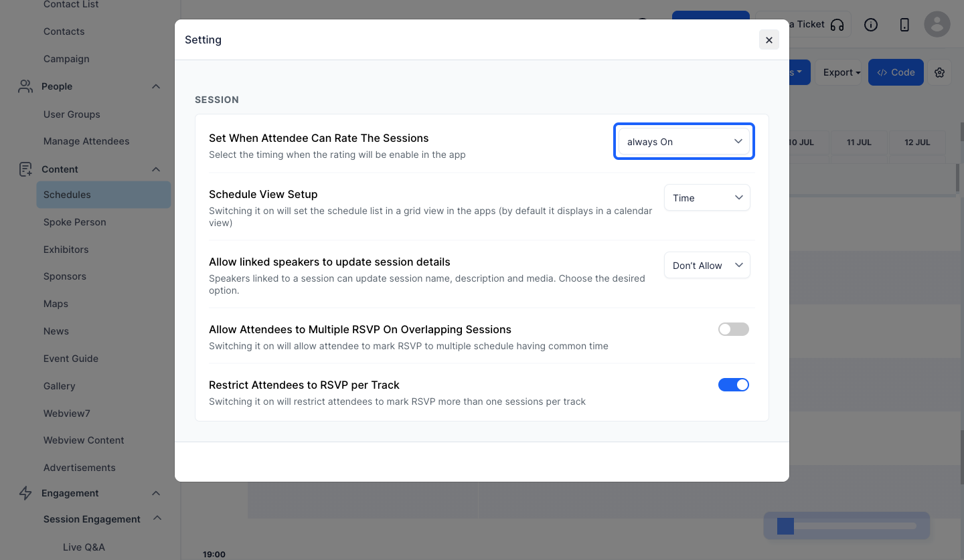
Task: Collapse the Session Engagement submenu
Action: [x=157, y=519]
